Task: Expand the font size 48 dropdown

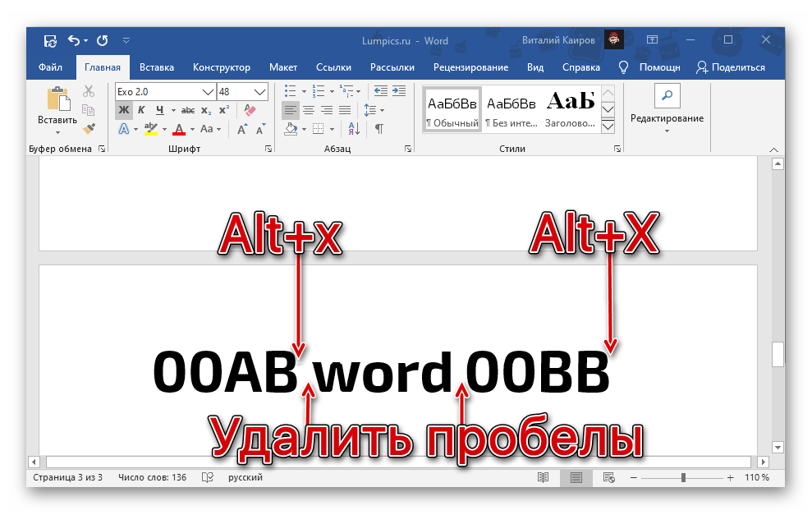Action: coord(260,91)
